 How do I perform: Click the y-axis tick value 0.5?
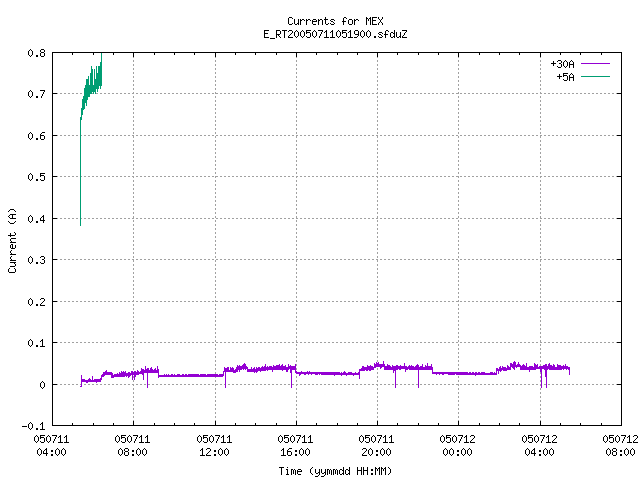point(36,177)
